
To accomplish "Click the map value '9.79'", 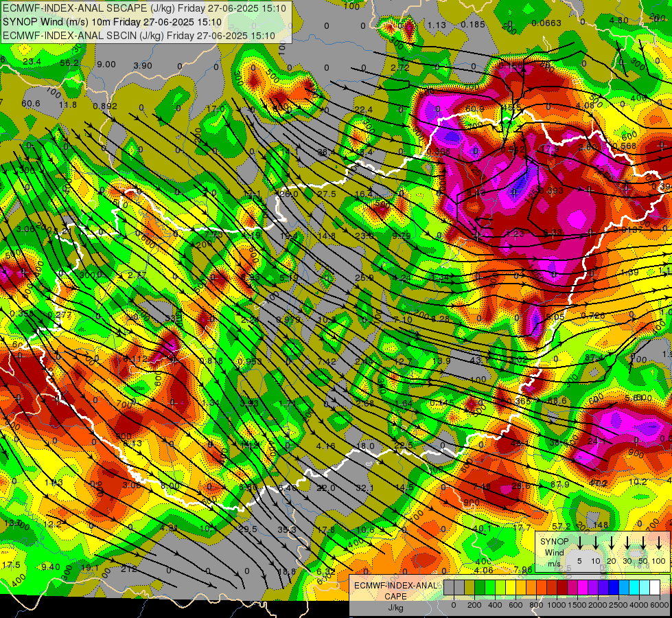I will 401,235.
